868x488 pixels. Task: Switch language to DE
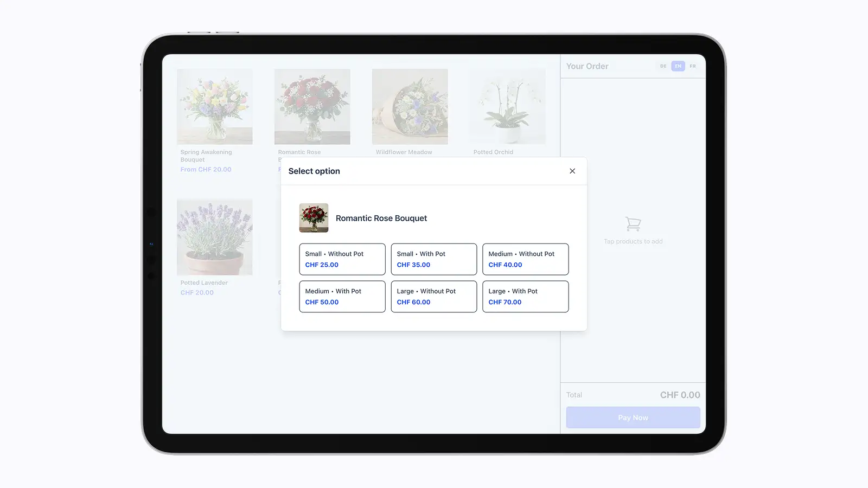[x=663, y=66]
